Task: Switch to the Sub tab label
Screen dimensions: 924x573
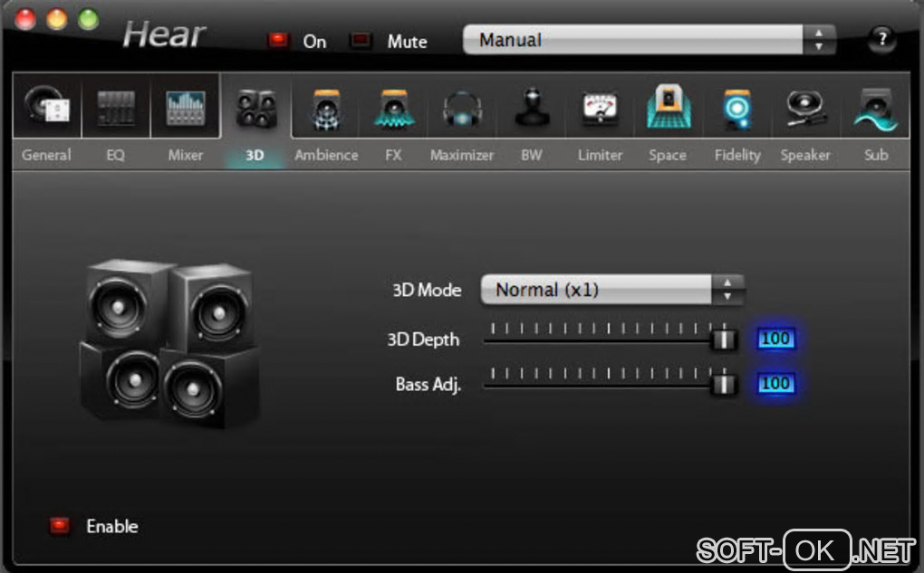Action: 876,155
